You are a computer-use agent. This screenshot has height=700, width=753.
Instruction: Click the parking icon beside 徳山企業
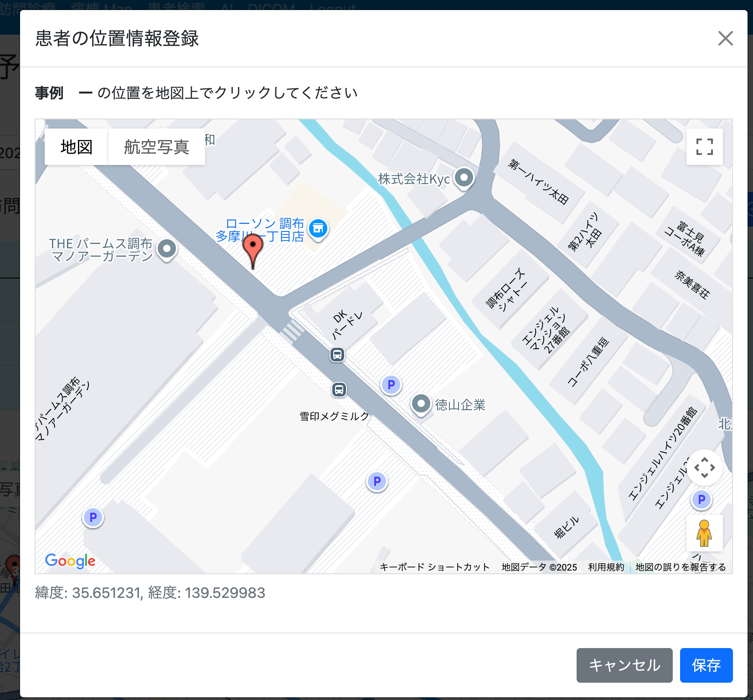click(x=391, y=385)
